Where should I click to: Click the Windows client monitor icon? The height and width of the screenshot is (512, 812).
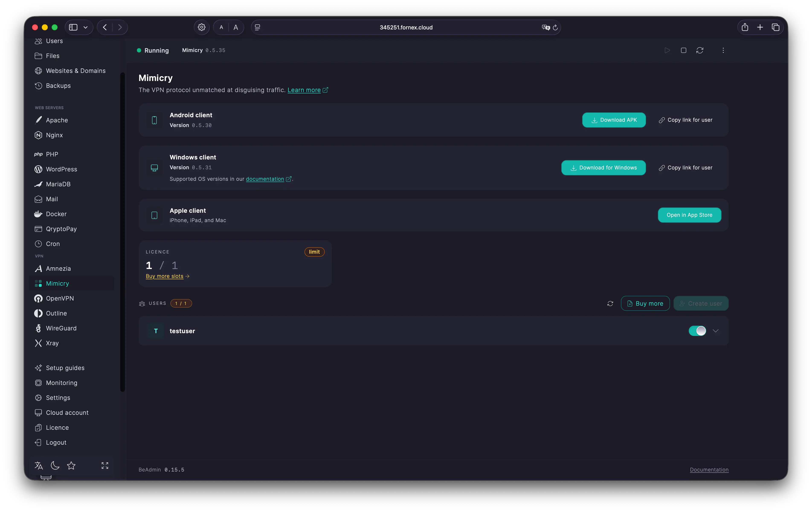[x=154, y=168]
